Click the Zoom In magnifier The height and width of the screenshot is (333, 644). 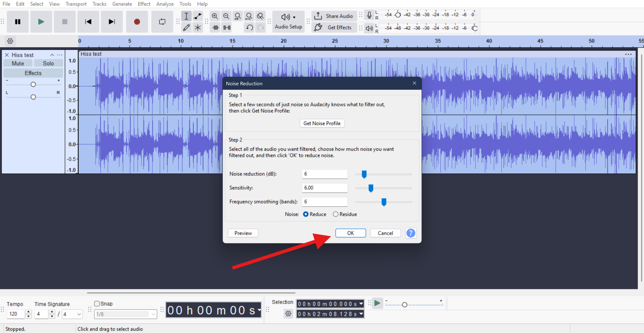[x=215, y=16]
